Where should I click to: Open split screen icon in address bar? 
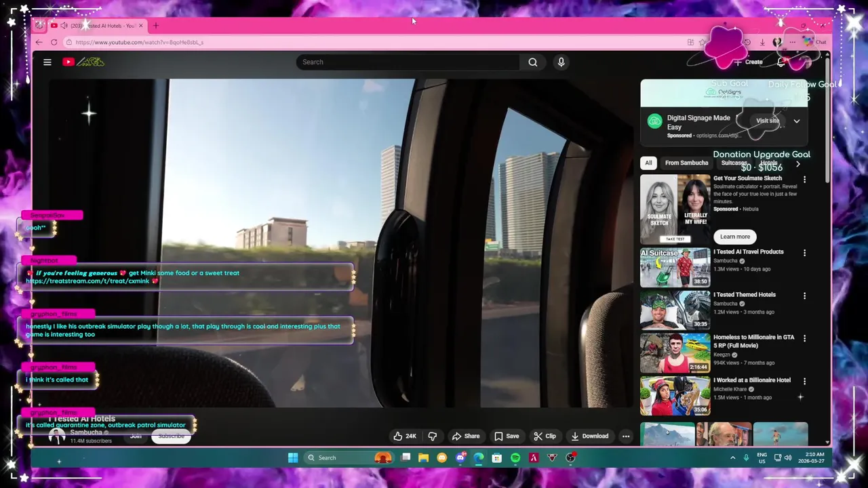(x=690, y=42)
